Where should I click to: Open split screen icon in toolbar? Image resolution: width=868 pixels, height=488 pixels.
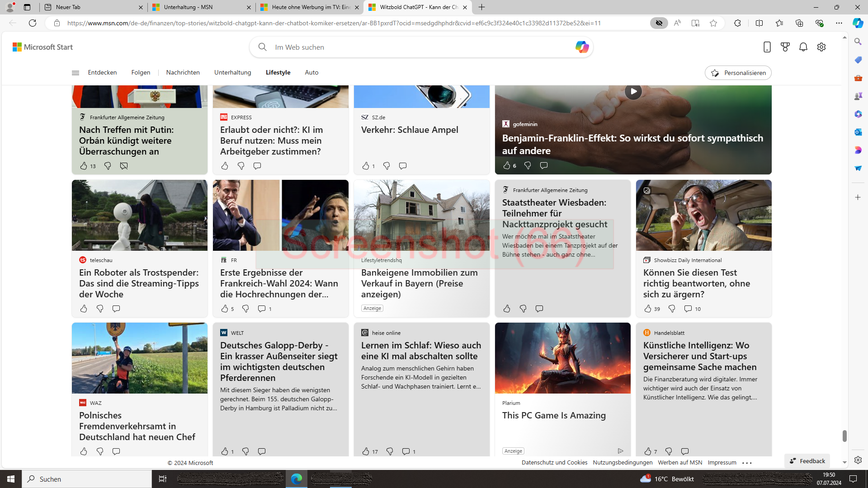tap(759, 23)
